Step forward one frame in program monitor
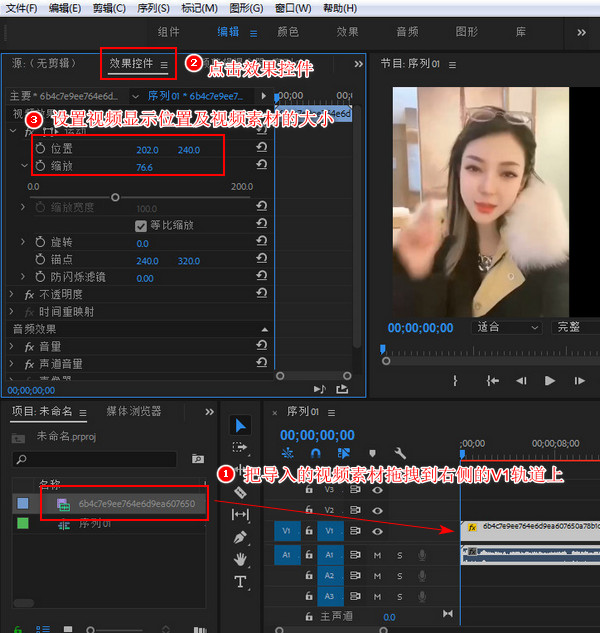Viewport: 600px width, 633px height. point(579,381)
